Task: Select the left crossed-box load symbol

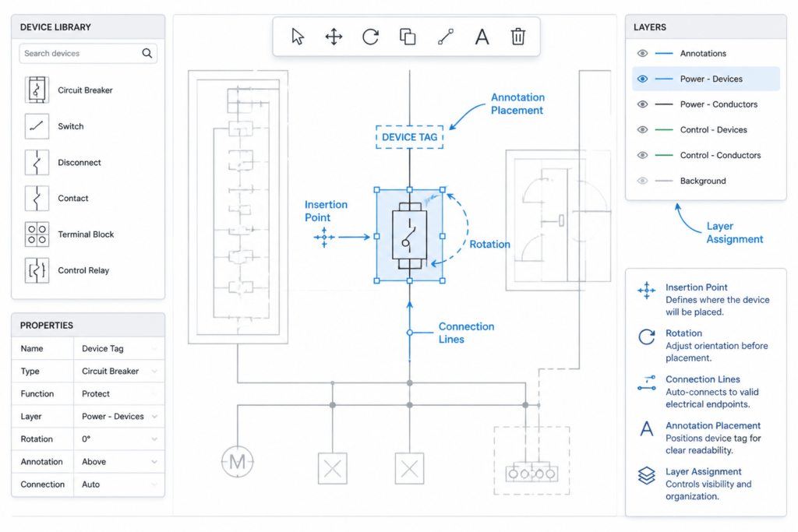Action: (x=332, y=468)
